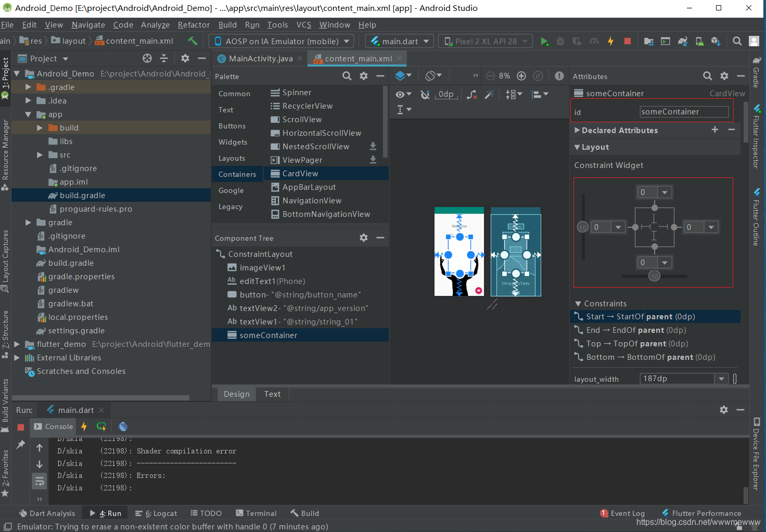Select Start → StartOf parent constraint
The image size is (766, 532).
coord(655,317)
